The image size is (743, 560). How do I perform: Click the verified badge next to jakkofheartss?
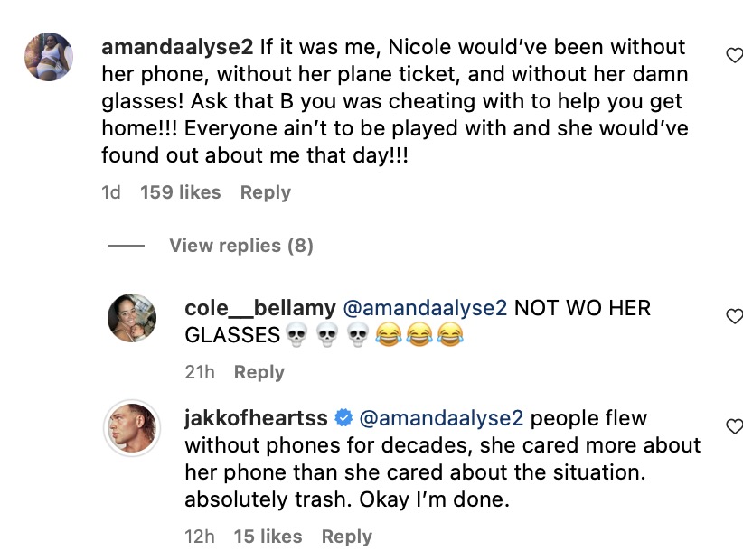point(343,419)
